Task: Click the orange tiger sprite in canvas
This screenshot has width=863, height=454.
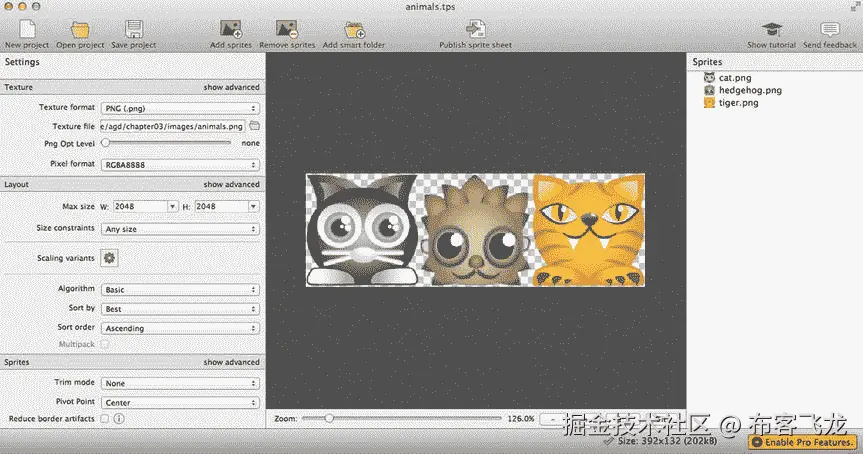Action: 588,230
